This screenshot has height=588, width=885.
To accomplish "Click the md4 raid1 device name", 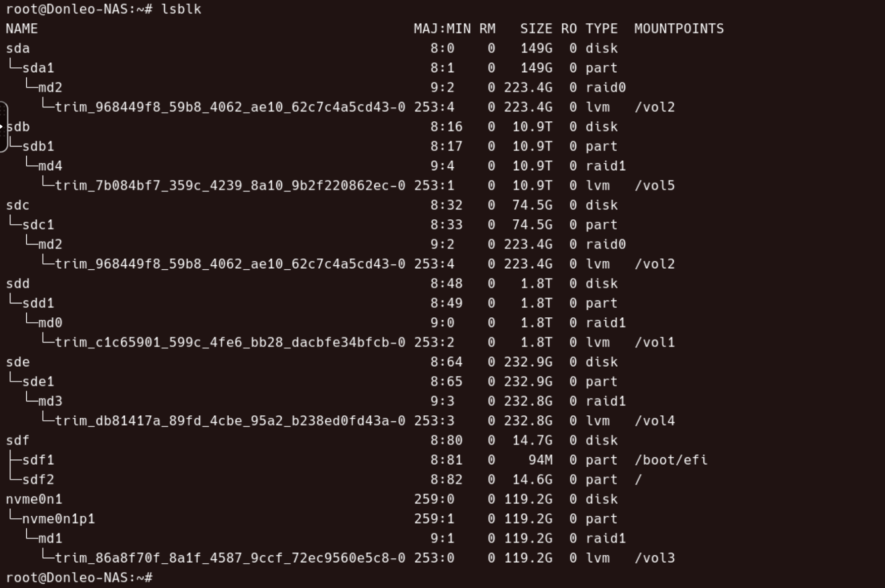I will pyautogui.click(x=50, y=166).
